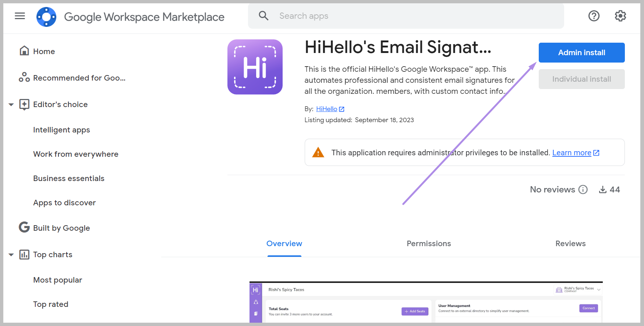
Task: Click the orange warning triangle icon
Action: point(318,152)
